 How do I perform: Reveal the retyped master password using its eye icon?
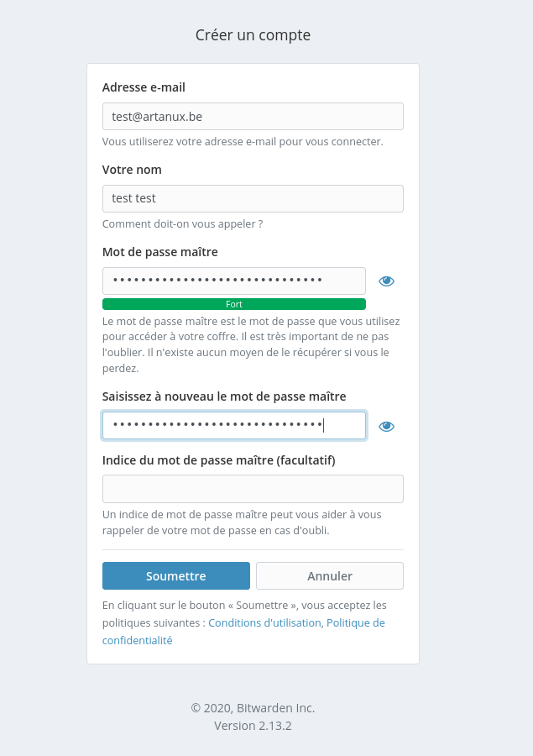(x=386, y=426)
